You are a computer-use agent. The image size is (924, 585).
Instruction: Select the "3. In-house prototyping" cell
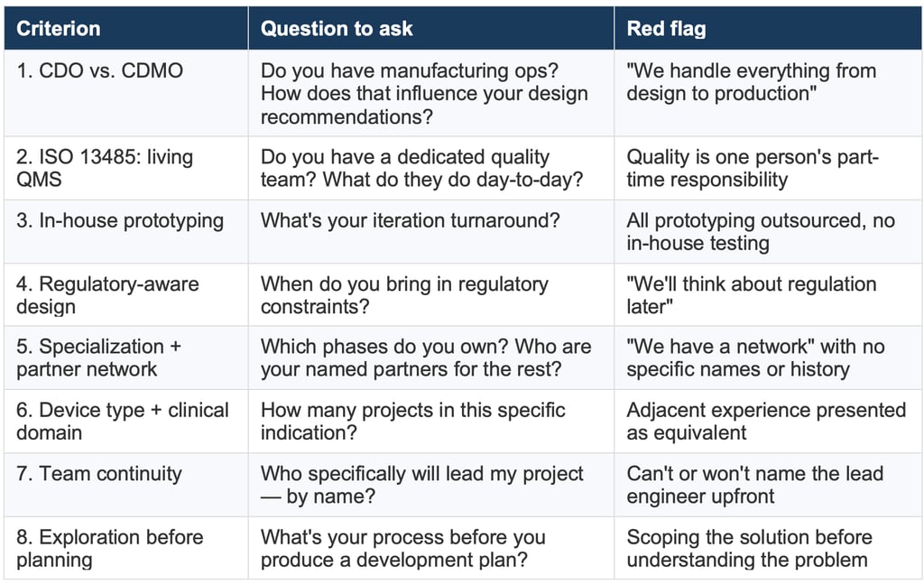click(x=120, y=220)
